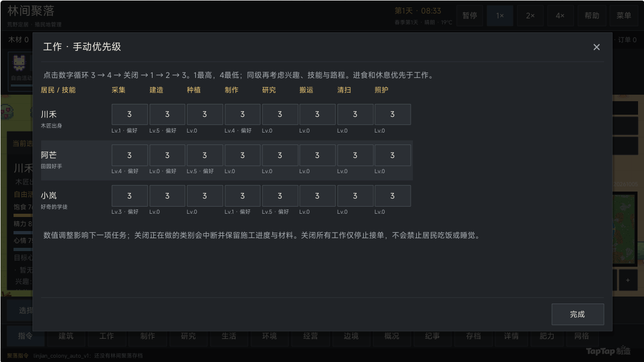
Task: Open the 制作 tab in bottom bar
Action: point(147,336)
